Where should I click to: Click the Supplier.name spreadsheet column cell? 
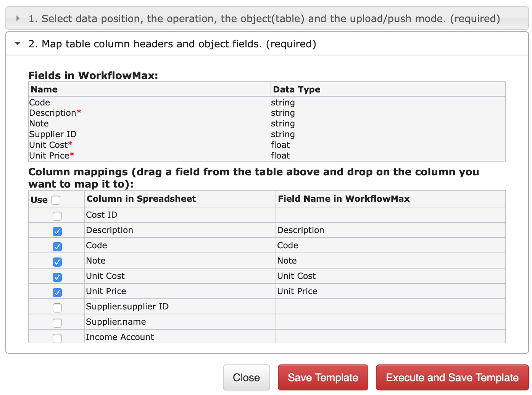pyautogui.click(x=180, y=322)
